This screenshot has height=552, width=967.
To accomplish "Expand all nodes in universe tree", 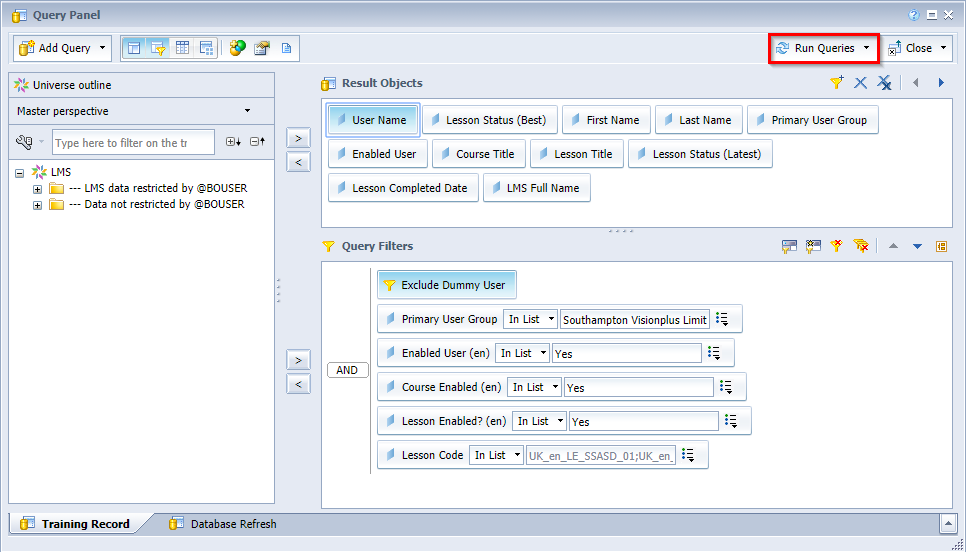I will 233,142.
